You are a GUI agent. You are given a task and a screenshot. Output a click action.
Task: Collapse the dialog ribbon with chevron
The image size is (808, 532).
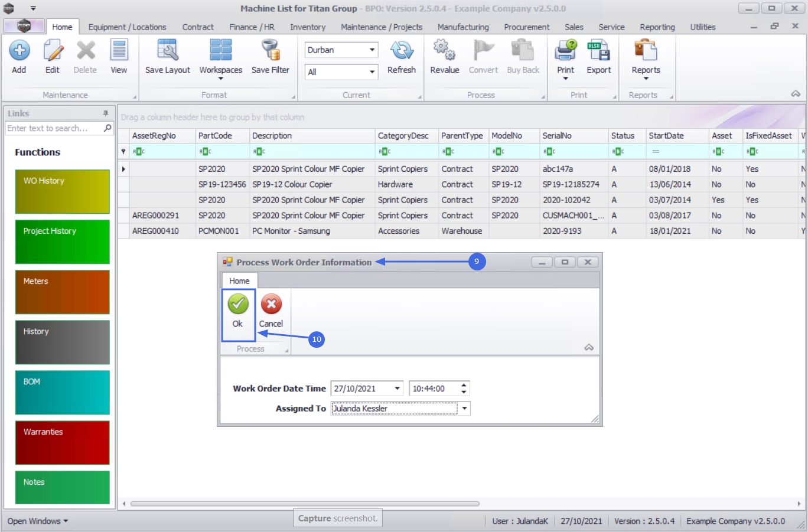click(589, 348)
